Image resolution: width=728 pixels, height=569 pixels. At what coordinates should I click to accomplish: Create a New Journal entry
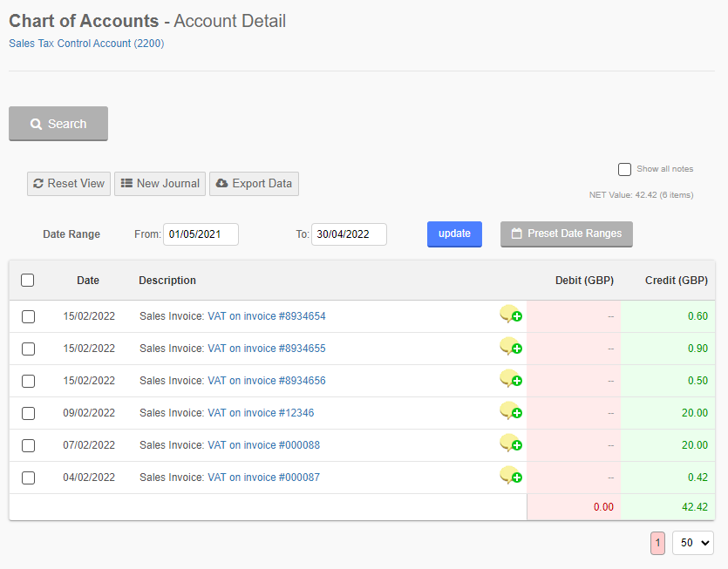160,184
